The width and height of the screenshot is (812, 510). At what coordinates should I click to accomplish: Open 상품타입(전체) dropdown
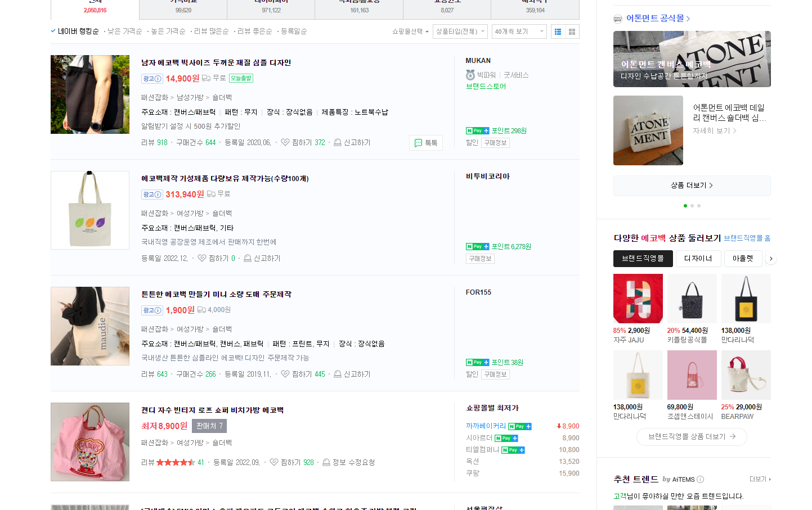460,31
